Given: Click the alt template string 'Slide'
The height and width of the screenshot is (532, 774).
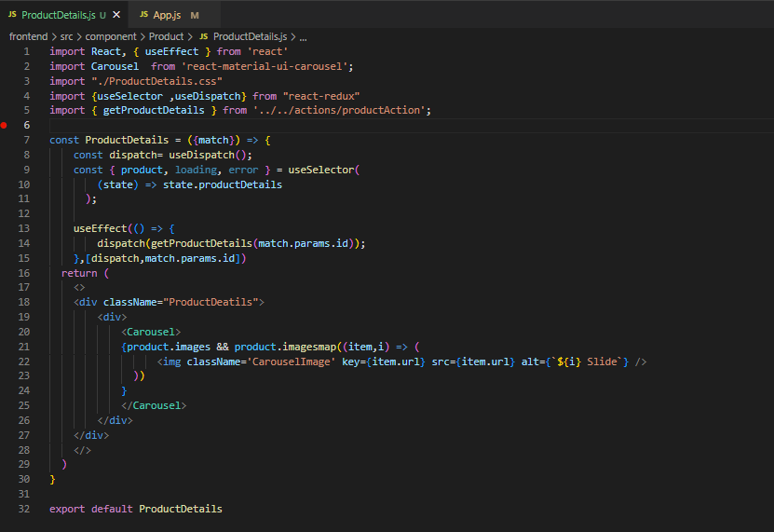Looking at the screenshot, I should pos(588,361).
